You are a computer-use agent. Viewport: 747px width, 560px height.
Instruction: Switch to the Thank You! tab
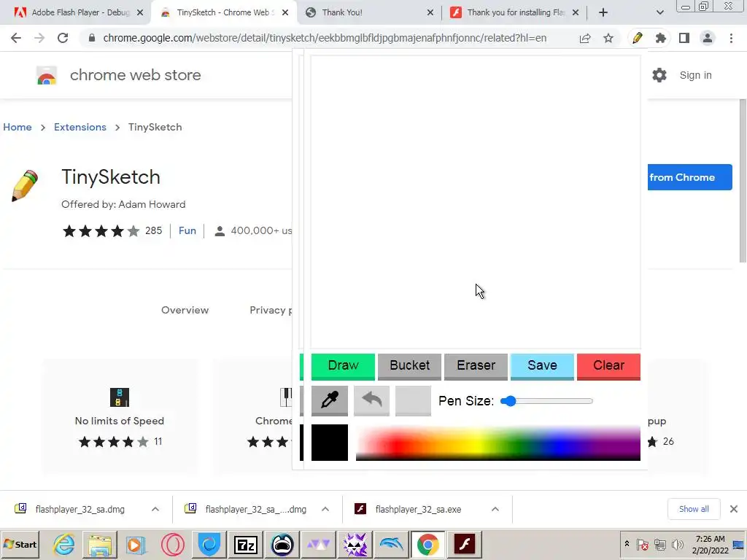point(369,12)
